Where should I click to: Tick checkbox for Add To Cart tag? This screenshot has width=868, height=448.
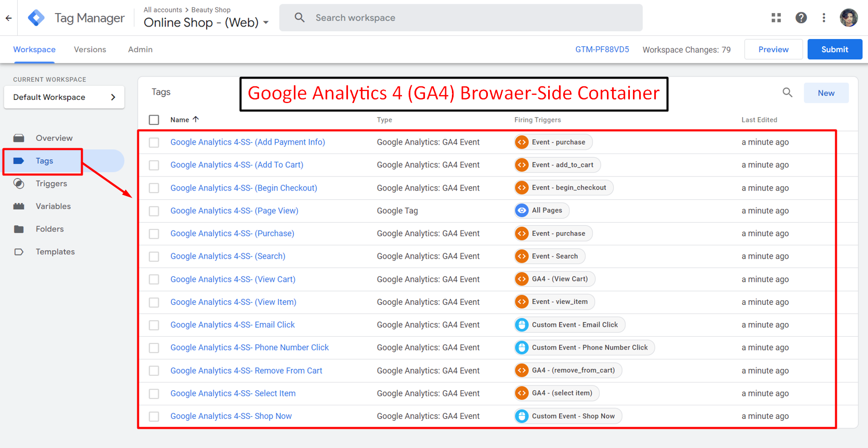154,165
